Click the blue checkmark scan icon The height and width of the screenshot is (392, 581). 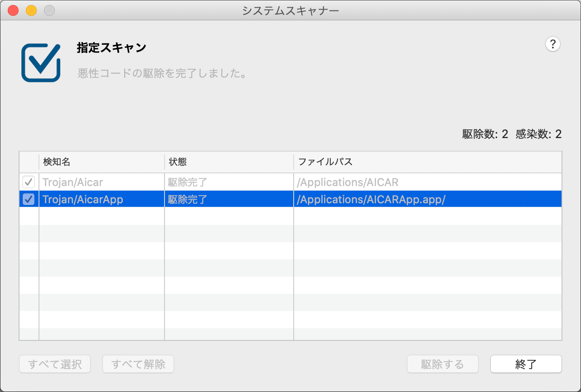[41, 62]
